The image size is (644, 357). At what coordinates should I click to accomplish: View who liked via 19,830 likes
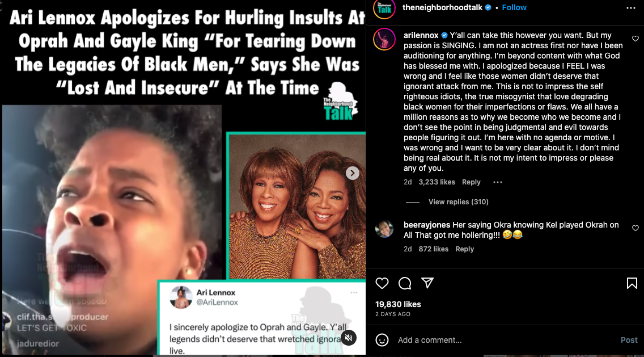[398, 304]
